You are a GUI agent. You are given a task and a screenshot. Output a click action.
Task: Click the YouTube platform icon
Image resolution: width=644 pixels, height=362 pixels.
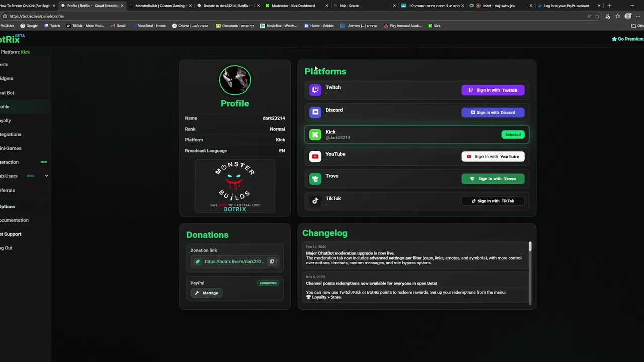click(315, 156)
